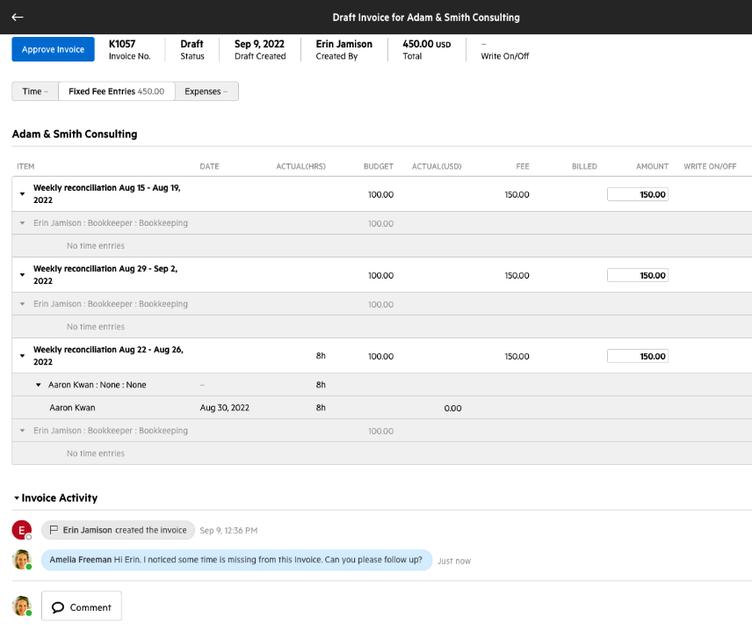The width and height of the screenshot is (752, 631).
Task: Click the 'Sep 9, 12:36 PM' timestamp
Action: [229, 530]
